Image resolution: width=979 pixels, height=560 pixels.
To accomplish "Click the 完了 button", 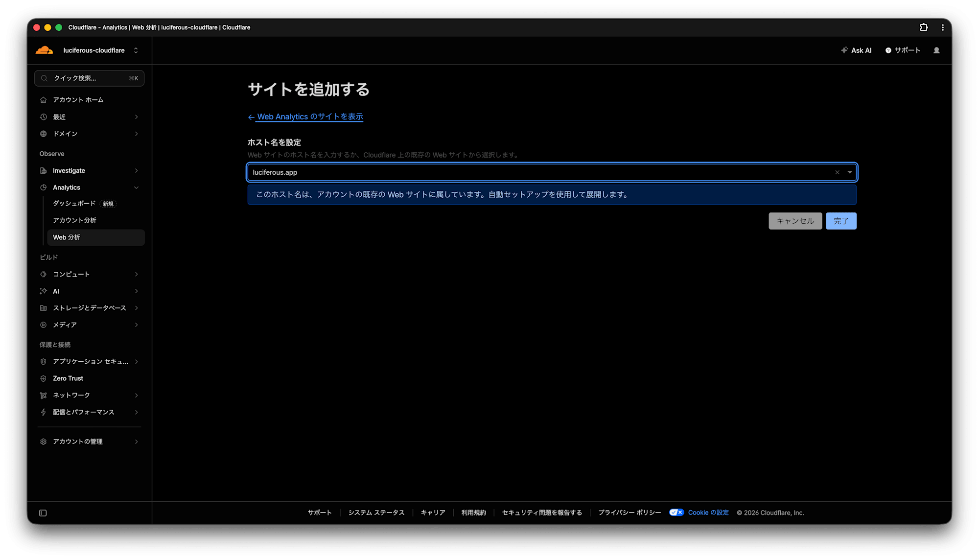I will tap(841, 221).
